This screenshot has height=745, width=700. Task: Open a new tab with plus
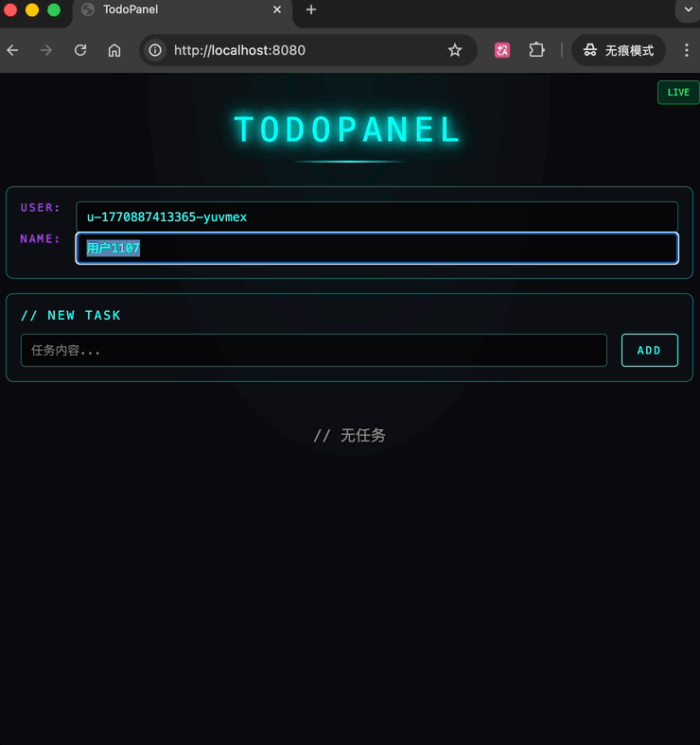point(311,10)
